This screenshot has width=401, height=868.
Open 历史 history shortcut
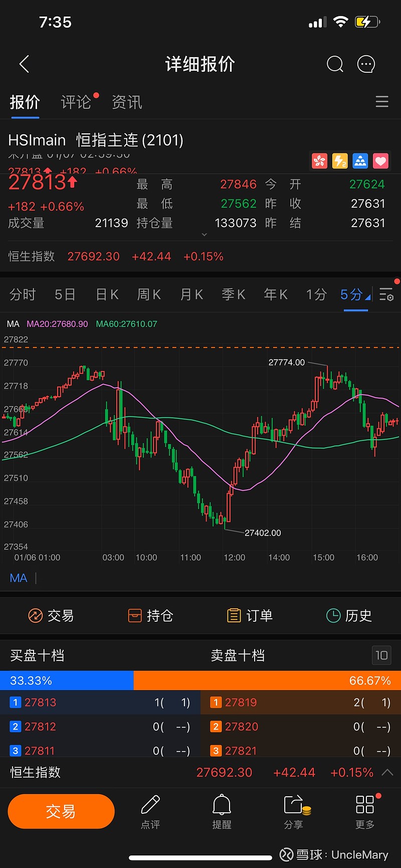[349, 615]
